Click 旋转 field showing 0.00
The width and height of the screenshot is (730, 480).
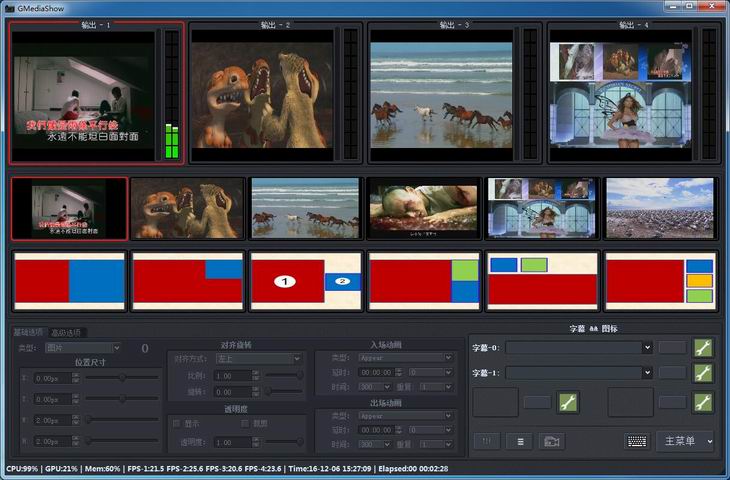click(236, 392)
